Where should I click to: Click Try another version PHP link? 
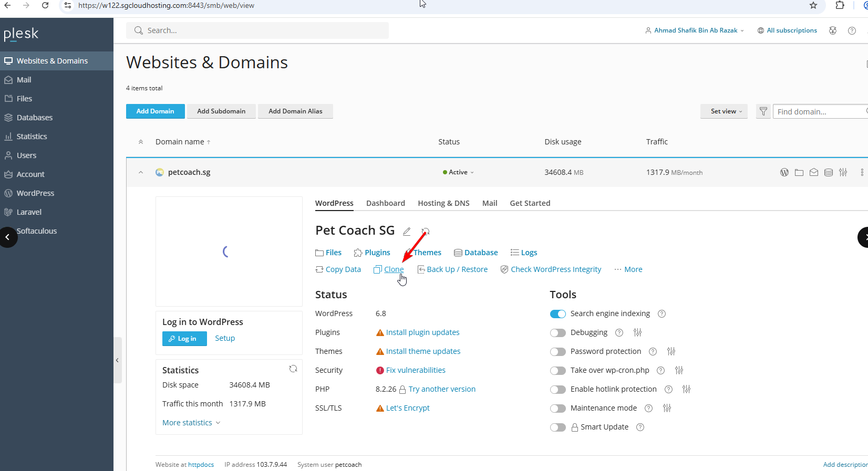tap(442, 389)
